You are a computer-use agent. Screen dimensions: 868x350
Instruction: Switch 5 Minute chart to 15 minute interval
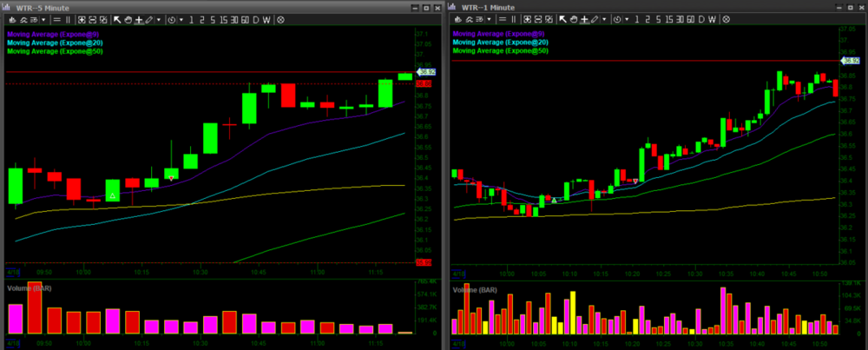pos(224,19)
